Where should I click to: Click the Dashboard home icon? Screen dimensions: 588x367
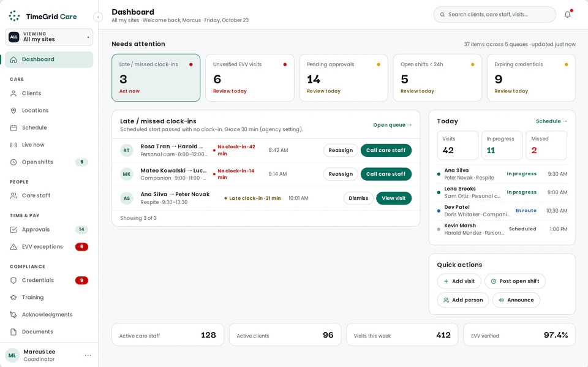click(x=13, y=59)
